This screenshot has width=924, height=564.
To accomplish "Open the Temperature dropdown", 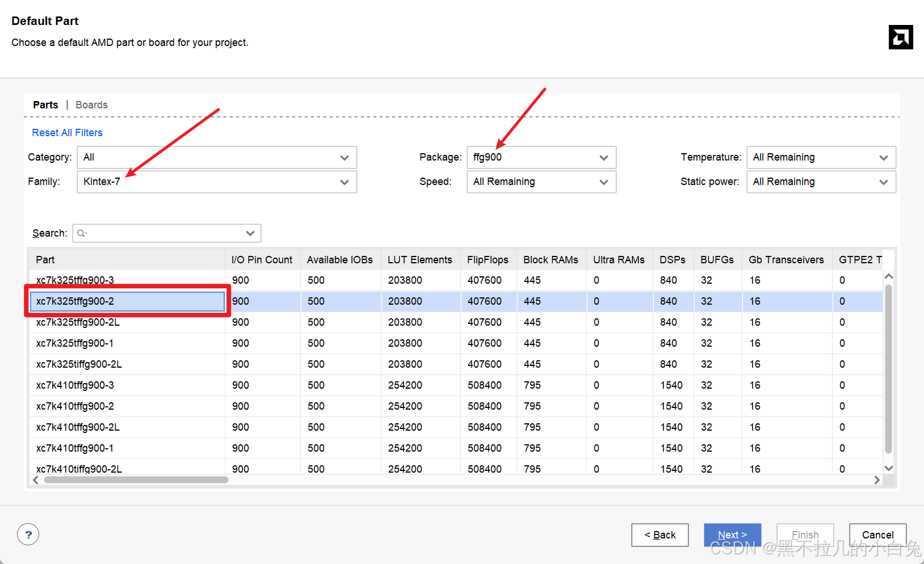I will click(821, 158).
